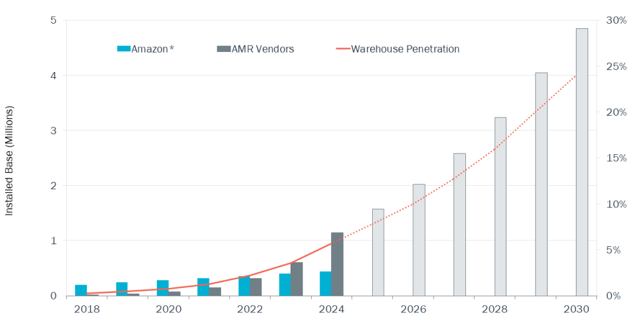The image size is (644, 322).
Task: Select the 2018 x-axis label
Action: point(87,309)
